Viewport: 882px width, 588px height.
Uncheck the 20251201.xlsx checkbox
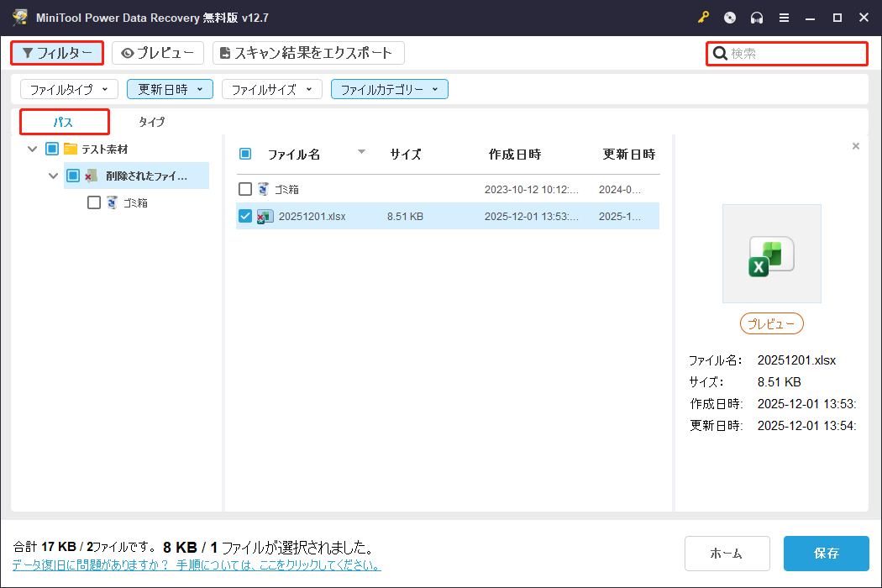(244, 216)
